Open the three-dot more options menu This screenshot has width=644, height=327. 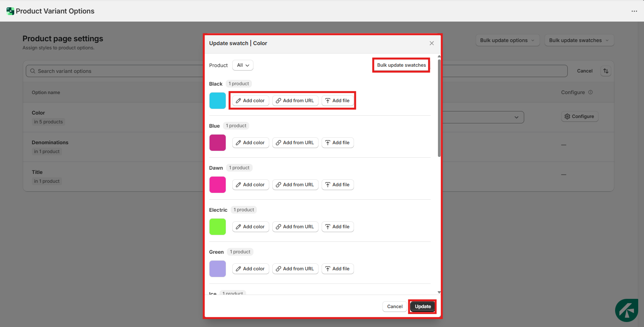634,11
